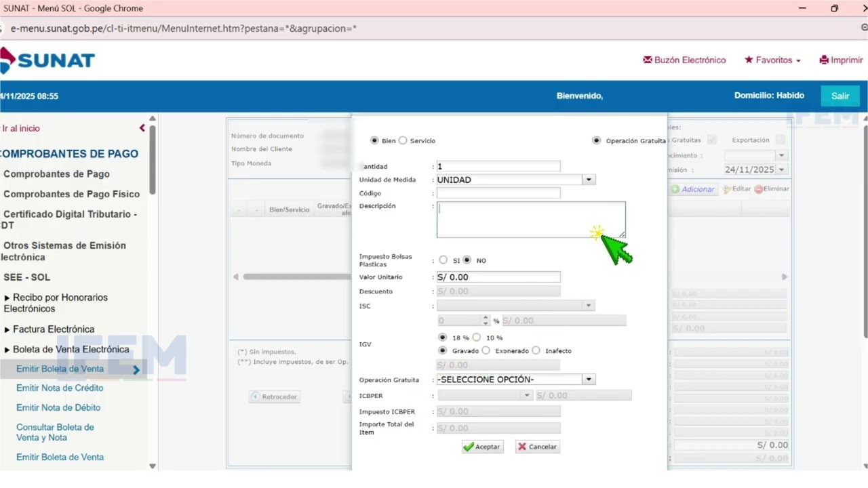Click the Cantidad input field
This screenshot has height=488, width=868.
tap(498, 166)
